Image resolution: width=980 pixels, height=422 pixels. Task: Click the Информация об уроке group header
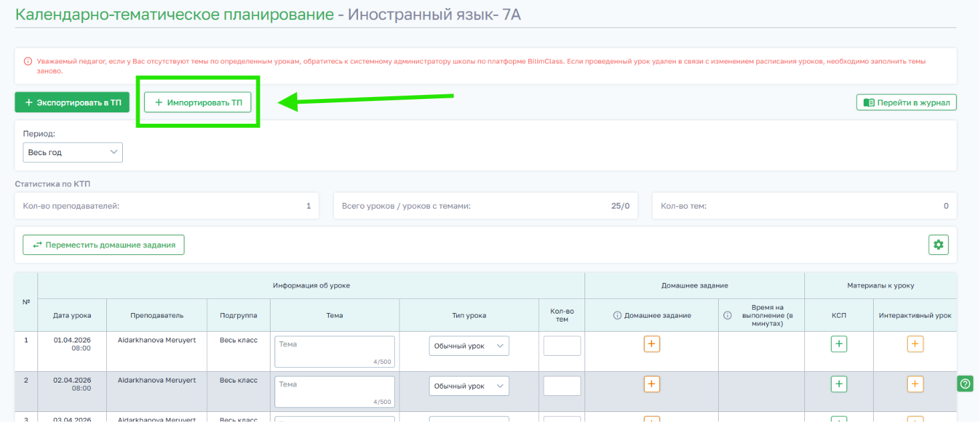point(311,286)
